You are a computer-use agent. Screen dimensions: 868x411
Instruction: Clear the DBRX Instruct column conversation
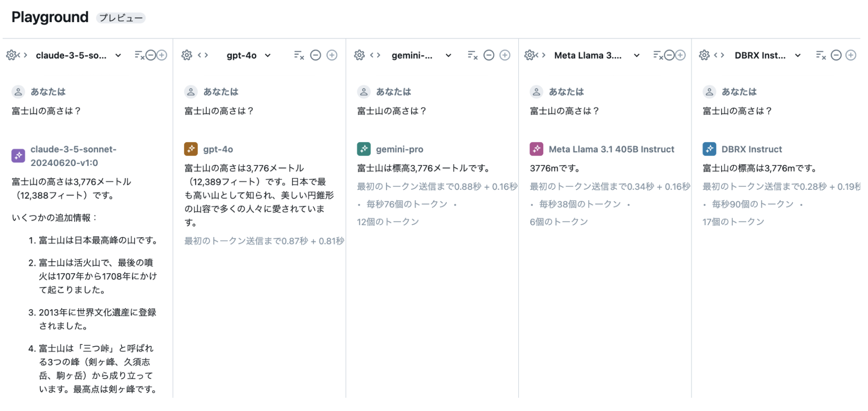pos(821,55)
